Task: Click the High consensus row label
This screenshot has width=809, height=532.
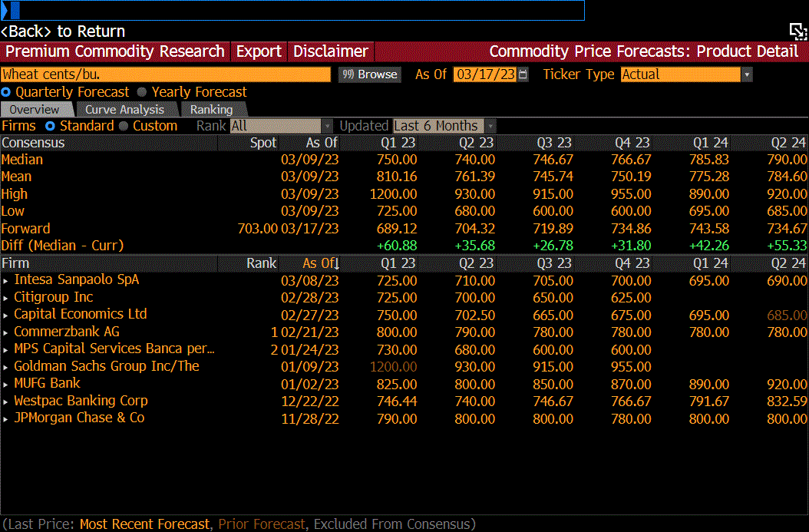Action: [x=14, y=194]
